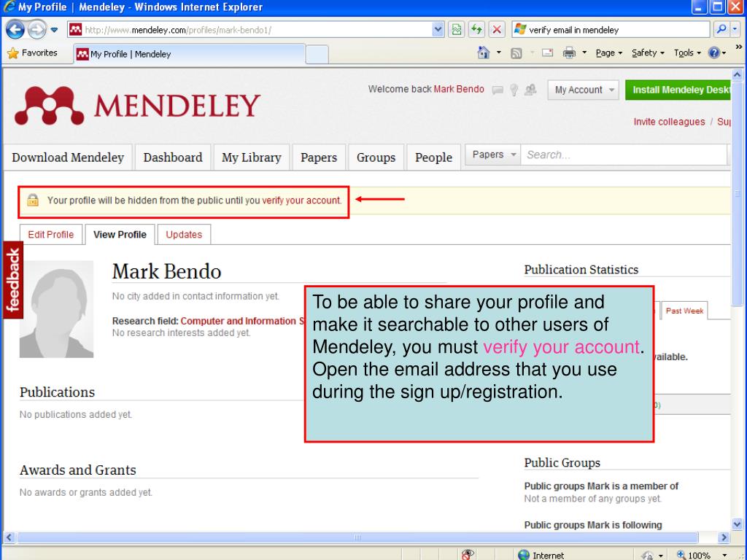Click the search magnifier icon
Viewport: 747px width, 560px height.
[x=721, y=29]
